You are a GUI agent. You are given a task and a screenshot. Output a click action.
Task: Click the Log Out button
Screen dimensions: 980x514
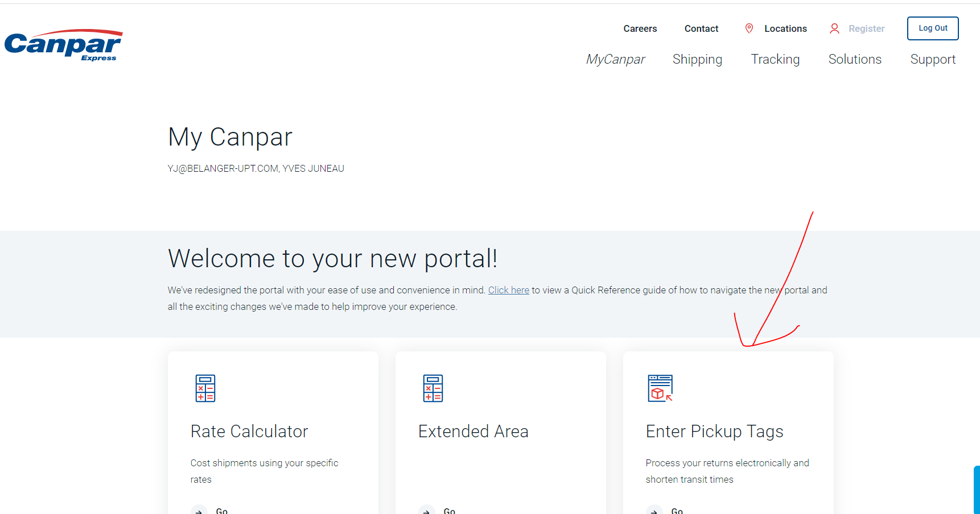coord(933,28)
